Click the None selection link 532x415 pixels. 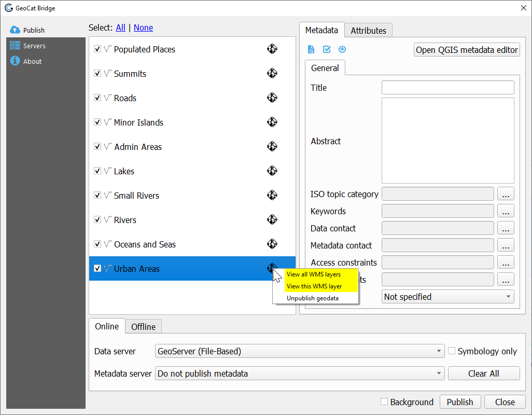(x=143, y=27)
